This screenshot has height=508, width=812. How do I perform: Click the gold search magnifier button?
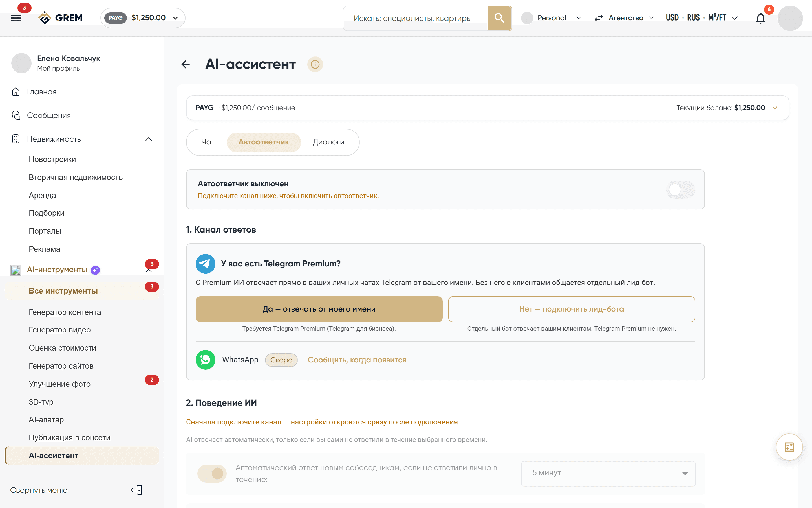pyautogui.click(x=499, y=18)
